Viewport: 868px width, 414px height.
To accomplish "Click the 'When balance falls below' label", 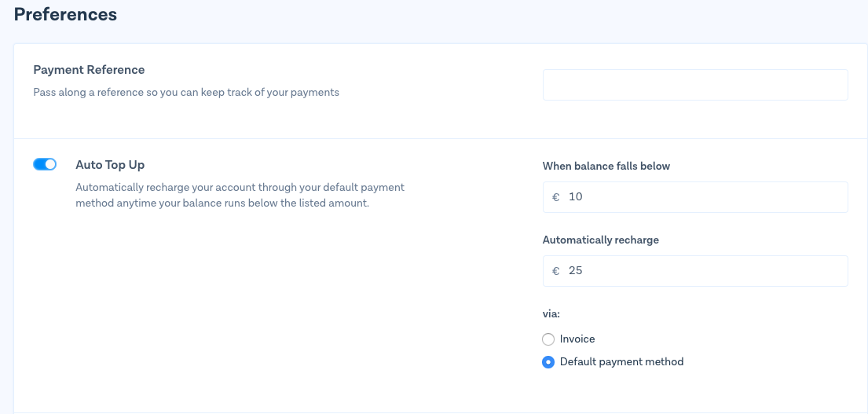I will pyautogui.click(x=606, y=166).
